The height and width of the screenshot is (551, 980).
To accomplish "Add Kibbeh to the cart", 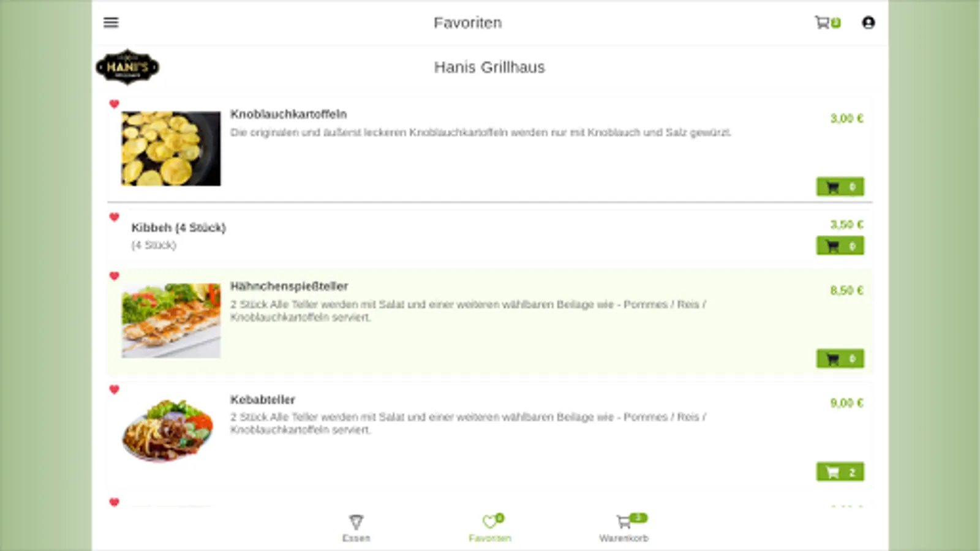I will pos(840,246).
